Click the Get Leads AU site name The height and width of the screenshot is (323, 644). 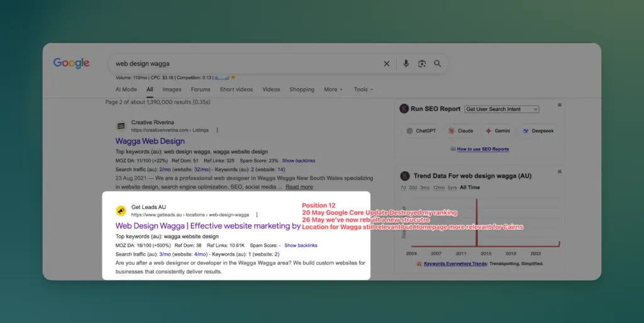tap(148, 207)
